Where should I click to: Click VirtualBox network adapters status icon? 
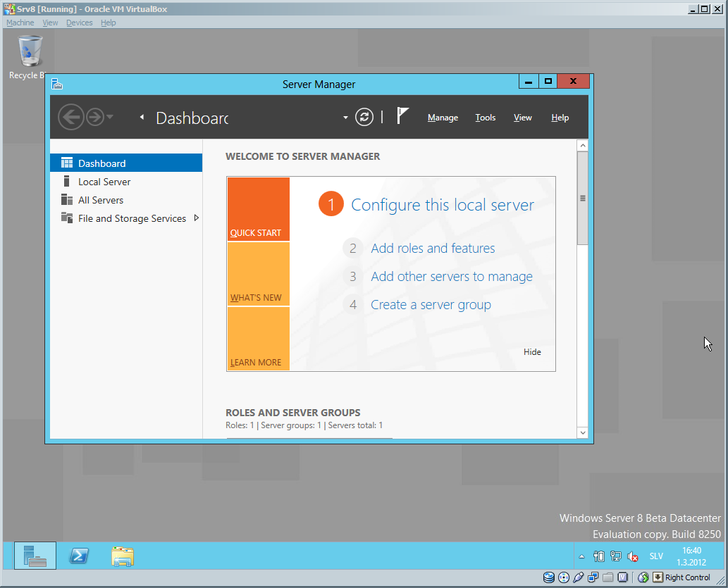tap(593, 577)
